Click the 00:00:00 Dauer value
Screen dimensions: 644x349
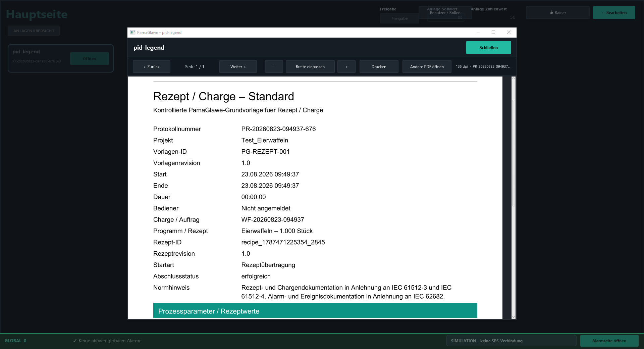point(253,197)
